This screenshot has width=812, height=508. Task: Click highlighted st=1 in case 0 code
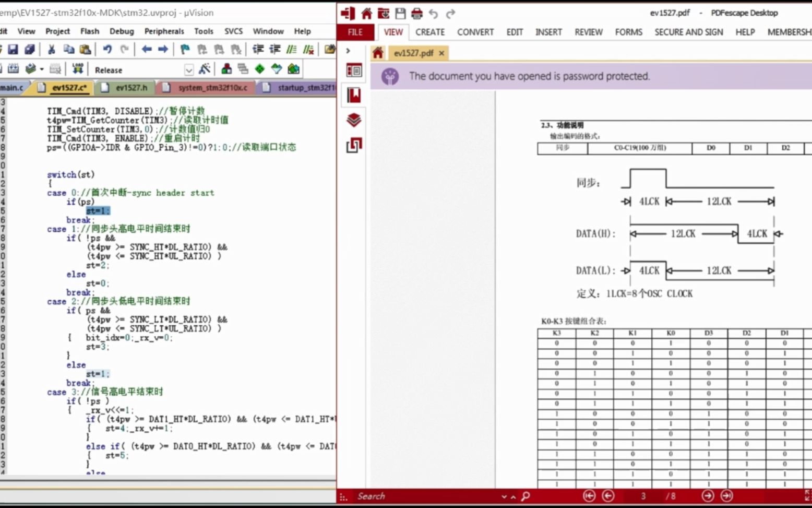(98, 211)
